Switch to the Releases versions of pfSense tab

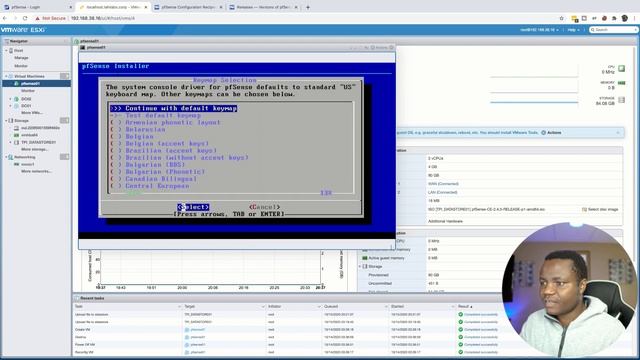(x=263, y=7)
